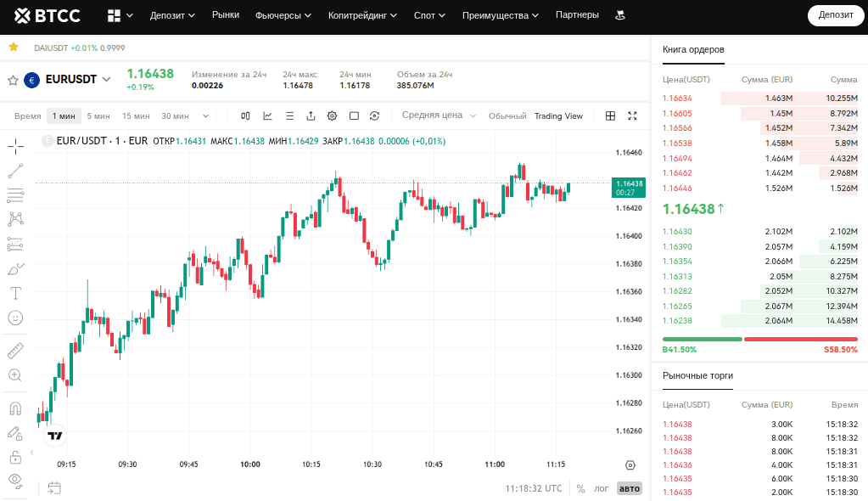Image resolution: width=868 pixels, height=501 pixels.
Task: Click the gift/rewards icon in top navigation
Action: tap(620, 15)
